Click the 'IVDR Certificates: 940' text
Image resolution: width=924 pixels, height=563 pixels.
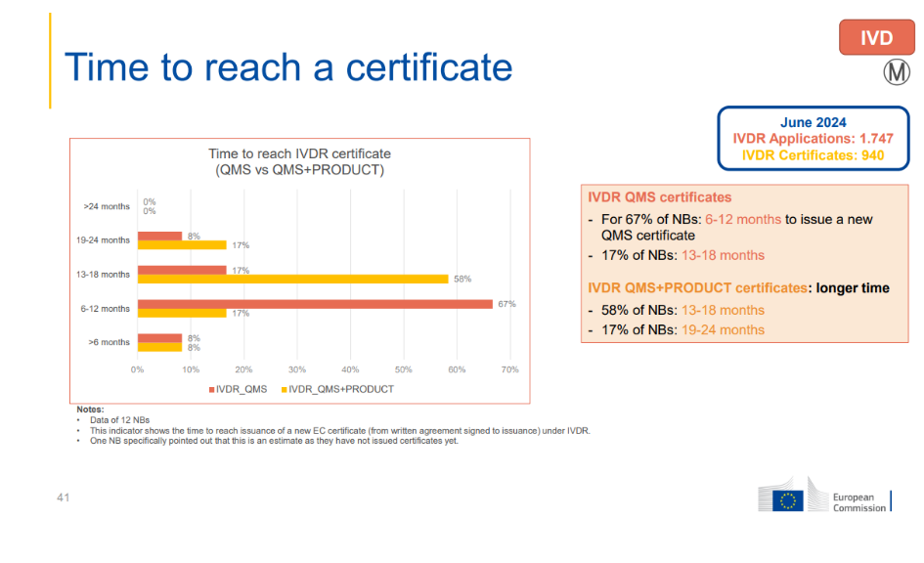(x=813, y=154)
